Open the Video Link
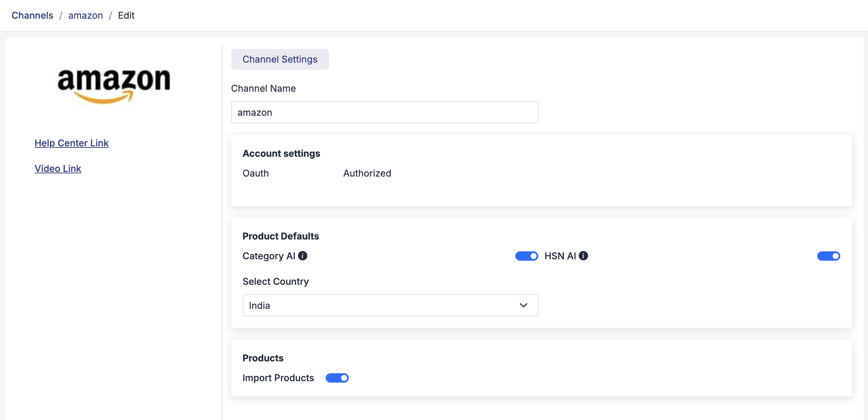 coord(58,169)
